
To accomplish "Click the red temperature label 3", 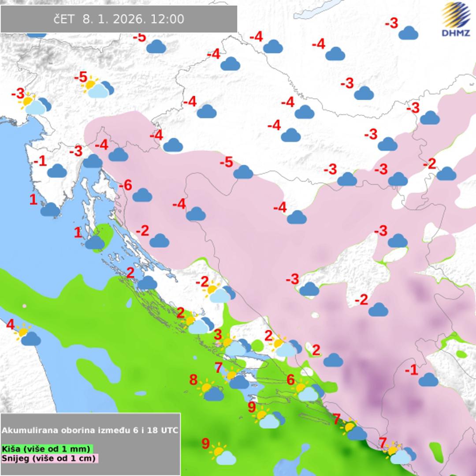I will 218,335.
